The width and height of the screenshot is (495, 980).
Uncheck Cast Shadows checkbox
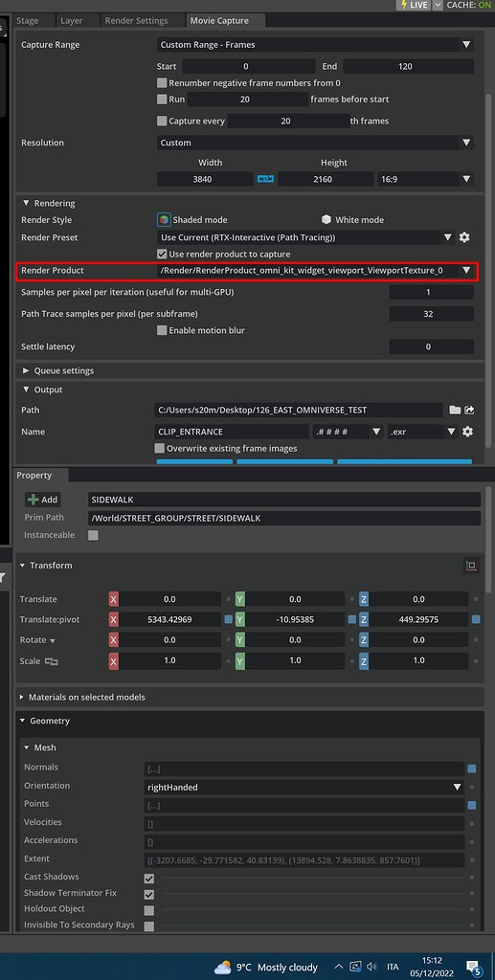tap(148, 879)
